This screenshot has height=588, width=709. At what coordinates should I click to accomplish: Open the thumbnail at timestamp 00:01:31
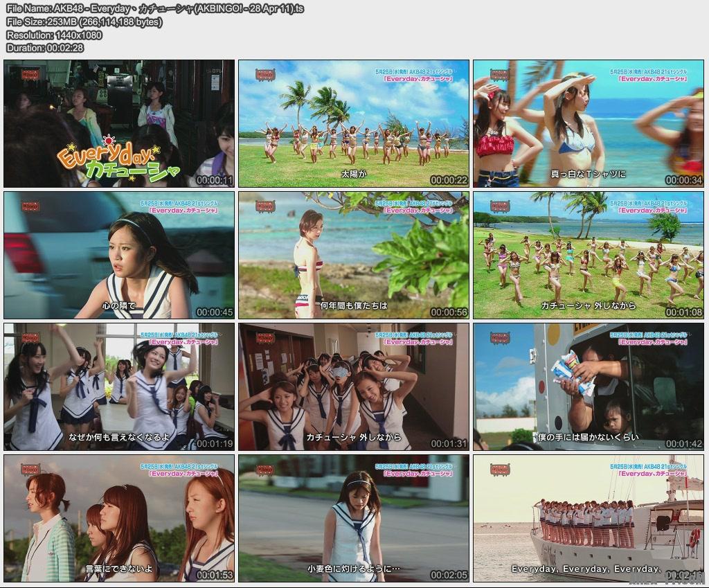(x=354, y=386)
